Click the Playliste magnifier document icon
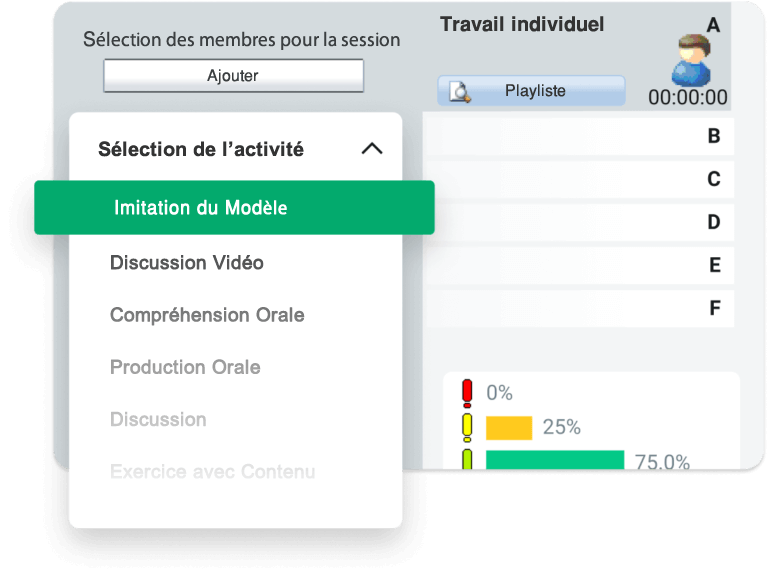This screenshot has width=768, height=577. click(x=460, y=91)
